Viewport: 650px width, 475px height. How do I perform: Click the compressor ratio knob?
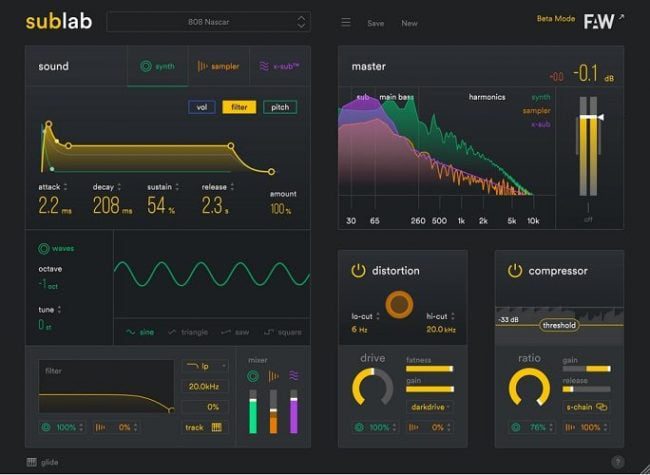(529, 388)
